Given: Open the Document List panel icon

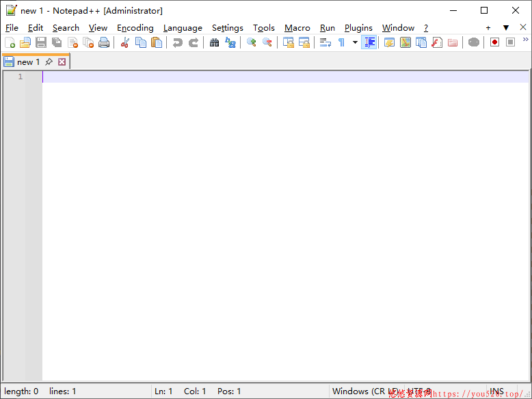Looking at the screenshot, I should [421, 43].
